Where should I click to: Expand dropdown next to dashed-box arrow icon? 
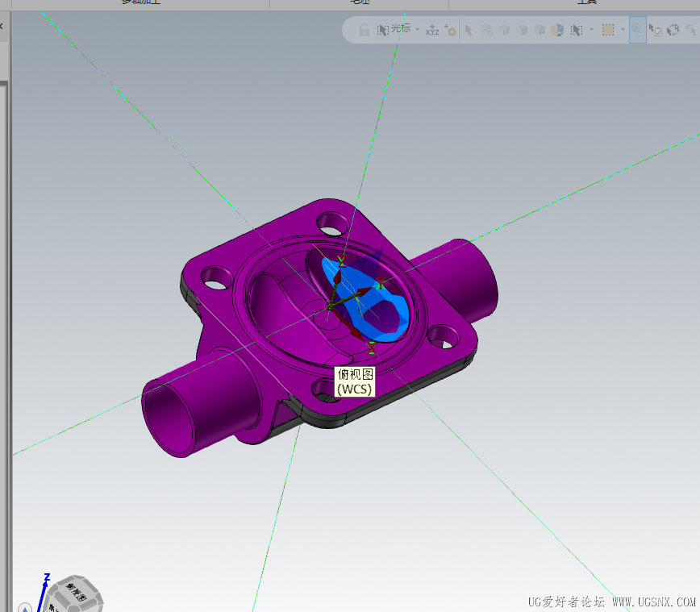point(591,30)
